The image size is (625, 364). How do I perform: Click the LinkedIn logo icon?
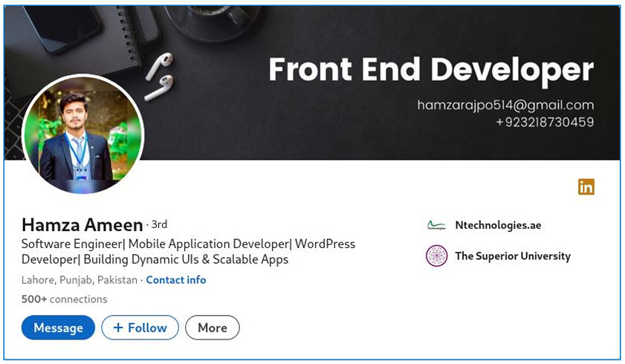(x=586, y=187)
